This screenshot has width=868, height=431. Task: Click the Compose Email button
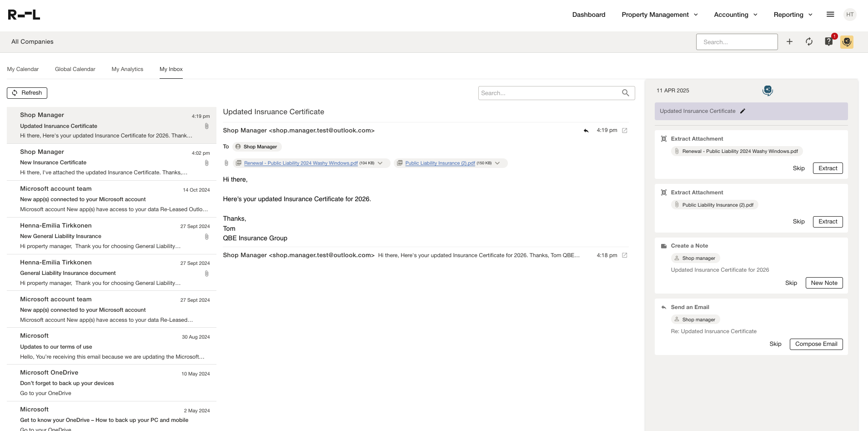(x=816, y=344)
